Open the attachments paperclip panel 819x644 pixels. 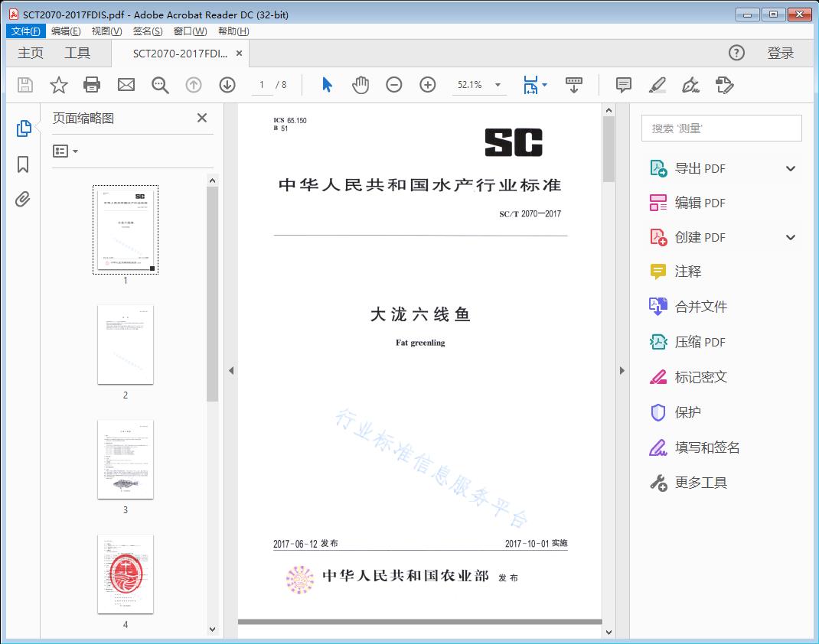pos(23,200)
